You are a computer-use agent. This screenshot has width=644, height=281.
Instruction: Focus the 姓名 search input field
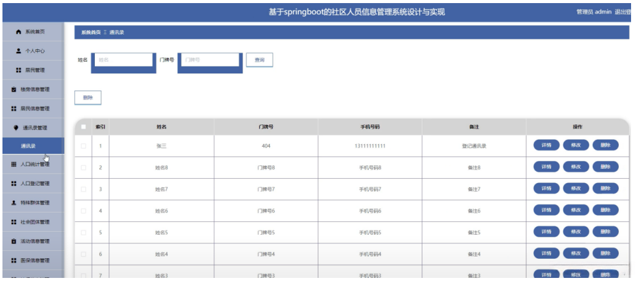pos(124,60)
